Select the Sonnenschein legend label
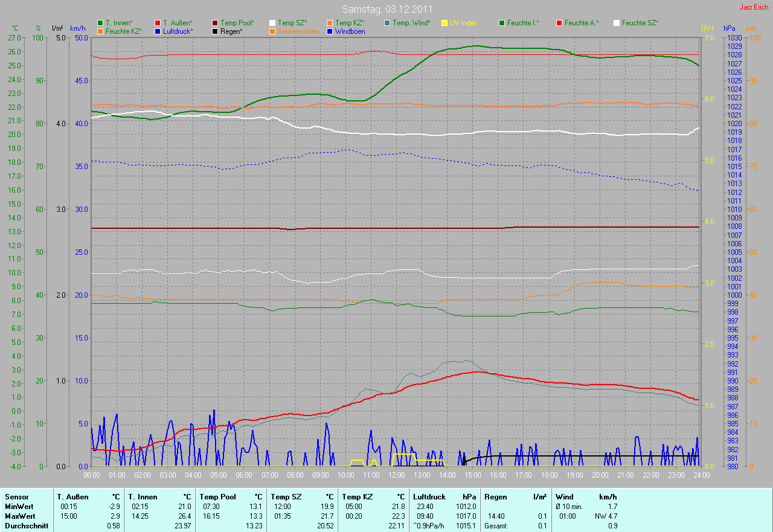This screenshot has height=532, width=773. click(x=297, y=31)
